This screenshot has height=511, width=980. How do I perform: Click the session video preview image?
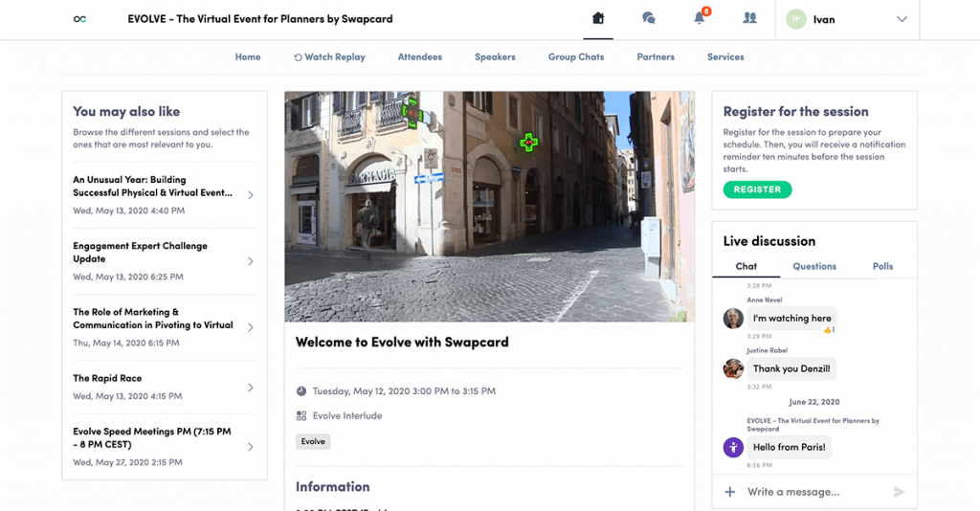(x=489, y=207)
